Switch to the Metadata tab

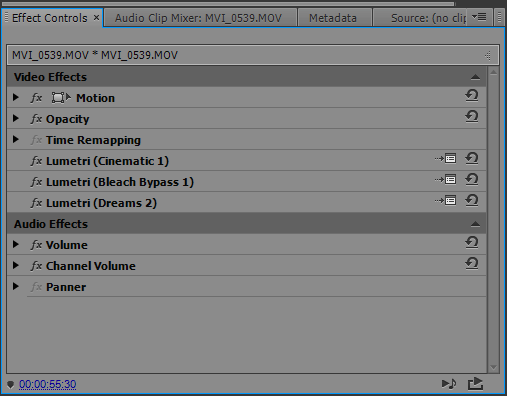click(334, 18)
